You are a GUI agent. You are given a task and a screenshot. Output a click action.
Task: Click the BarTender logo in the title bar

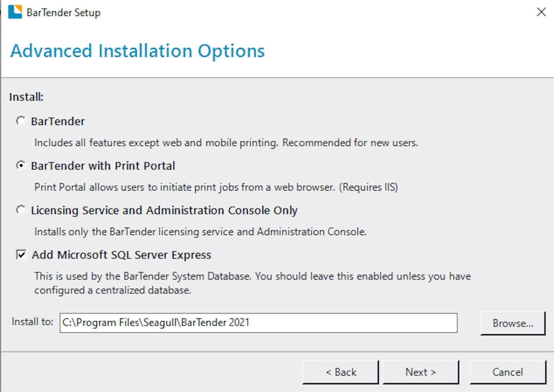[15, 12]
